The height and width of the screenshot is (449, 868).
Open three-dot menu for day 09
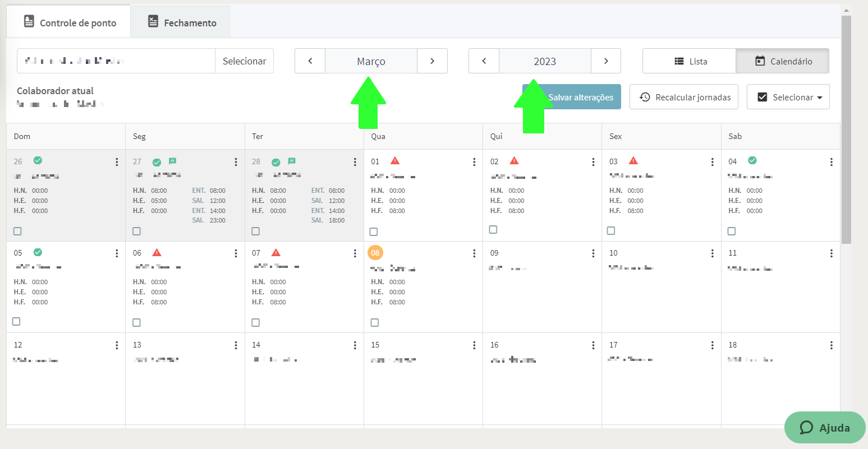(593, 253)
